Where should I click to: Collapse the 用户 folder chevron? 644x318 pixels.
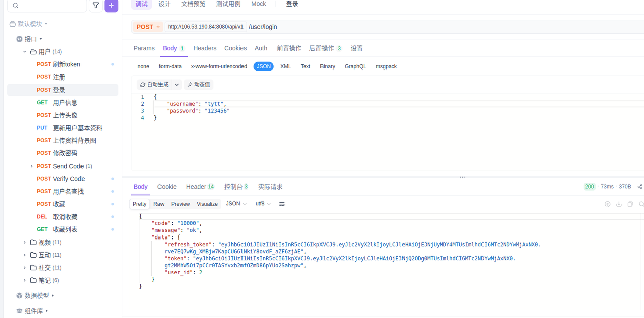coord(24,52)
